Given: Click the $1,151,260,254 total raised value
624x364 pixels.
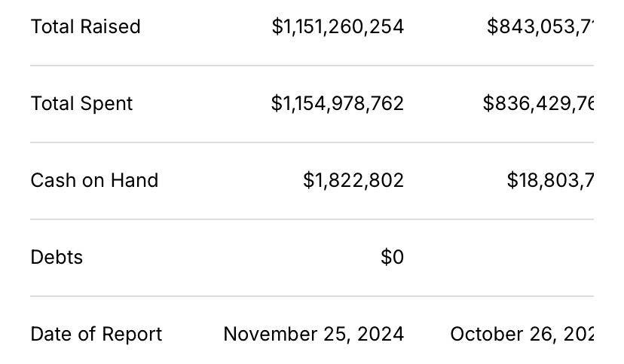Looking at the screenshot, I should (338, 26).
